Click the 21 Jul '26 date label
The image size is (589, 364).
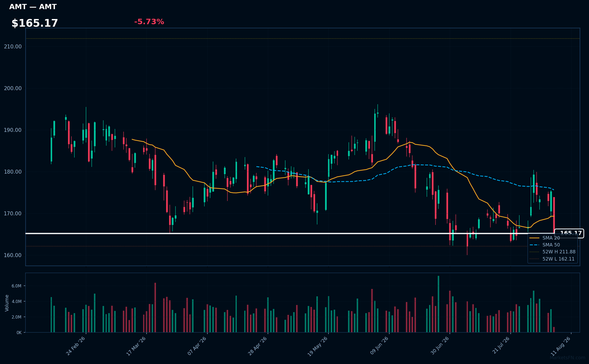[501, 345]
